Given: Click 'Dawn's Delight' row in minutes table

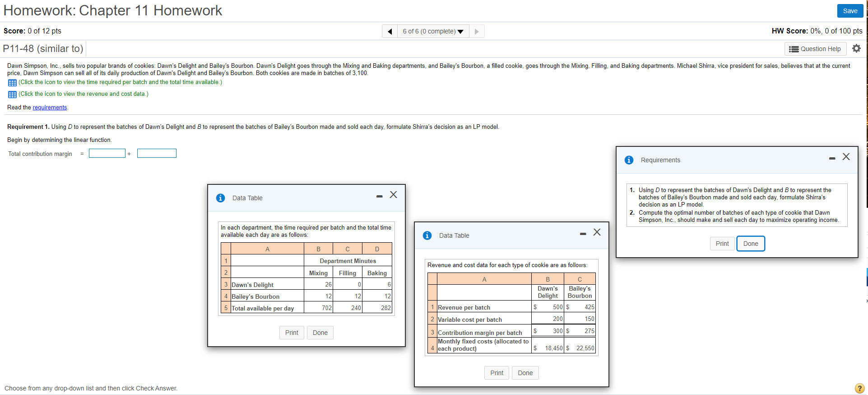Looking at the screenshot, I should point(252,285).
